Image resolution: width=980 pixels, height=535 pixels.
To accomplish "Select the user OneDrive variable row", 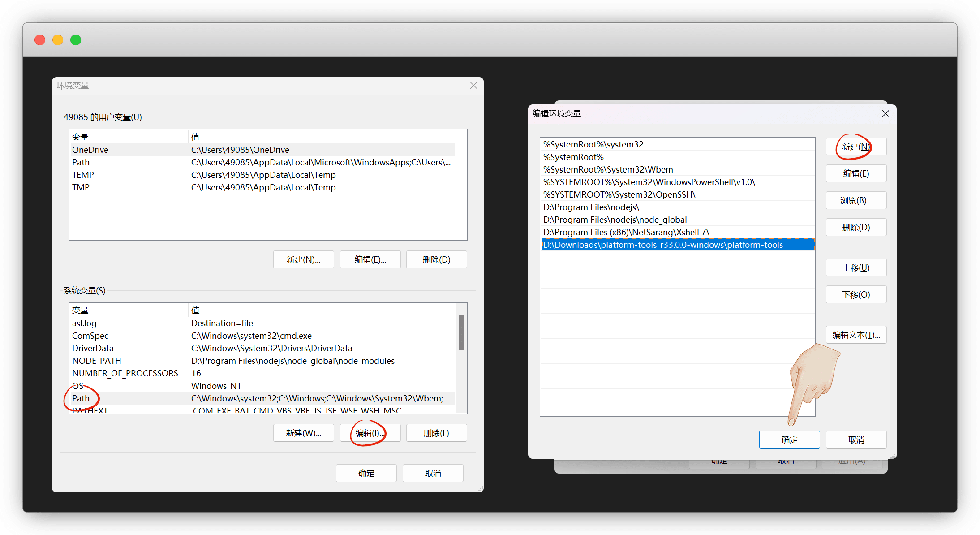I will (x=262, y=150).
